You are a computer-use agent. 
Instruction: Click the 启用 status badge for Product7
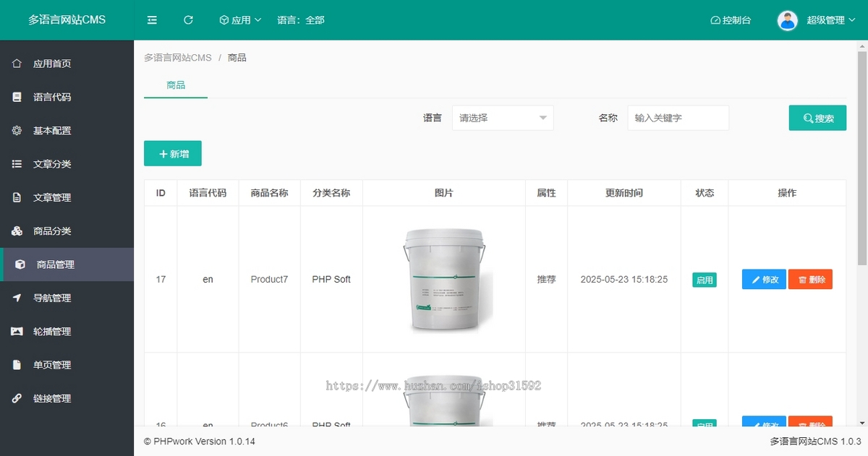[x=705, y=280]
